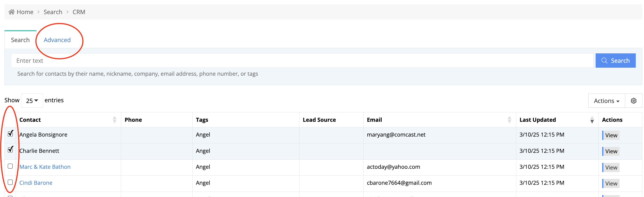The height and width of the screenshot is (197, 644).
Task: Open the Marc & Kate Bathon contact link
Action: coord(45,167)
